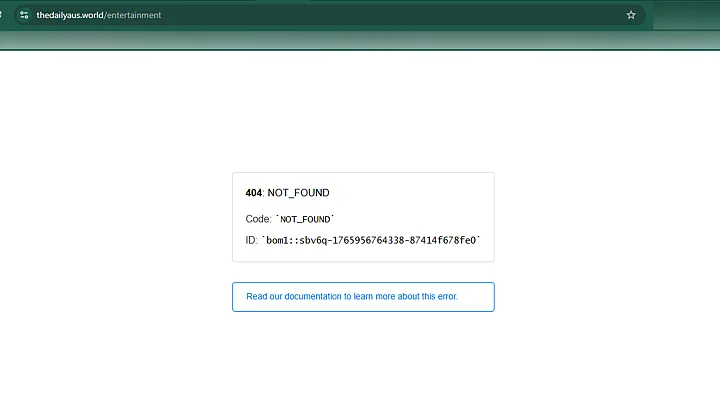Click blank page area below the documentation link

(362, 360)
